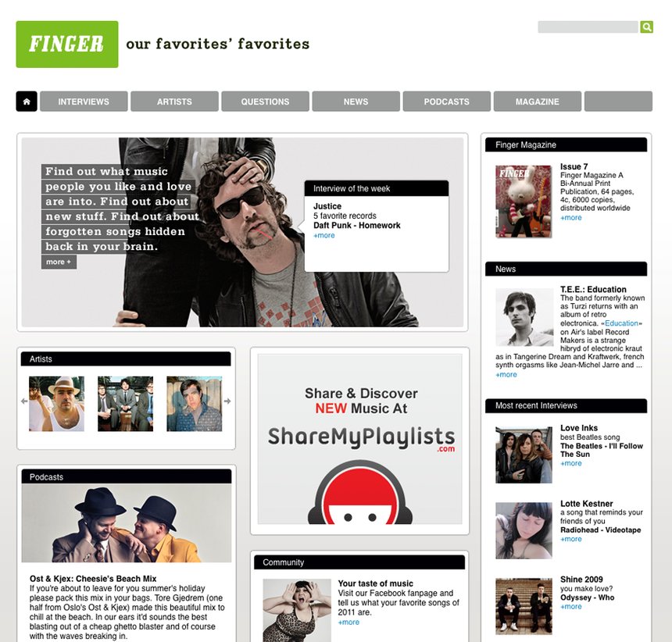The height and width of the screenshot is (642, 672).
Task: Click the artist photo with white hat
Action: pyautogui.click(x=56, y=404)
